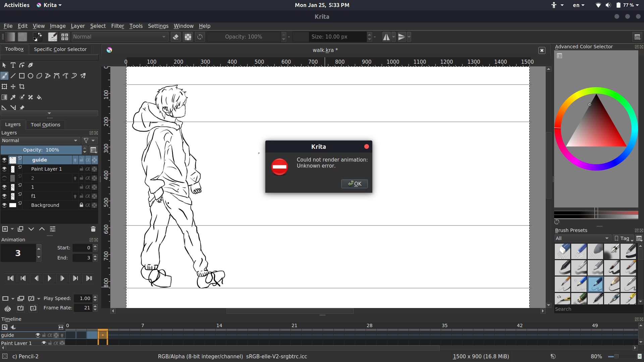Screen dimensions: 644x362
Task: Hide the guide layer
Action: [4, 160]
